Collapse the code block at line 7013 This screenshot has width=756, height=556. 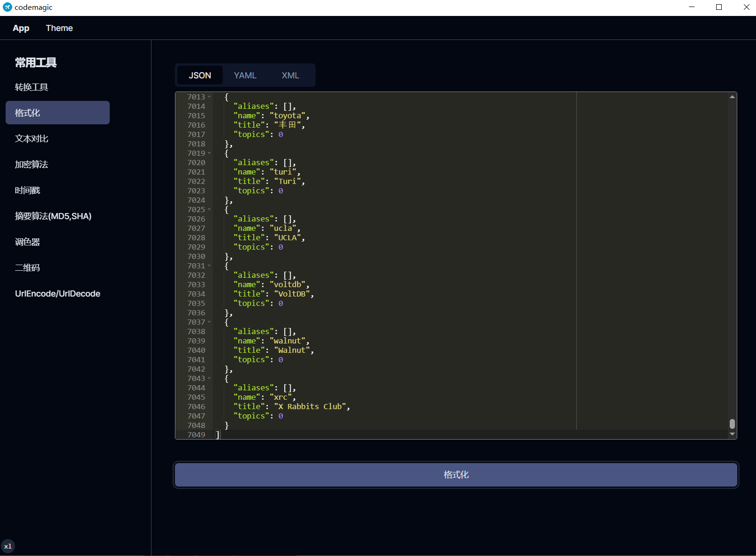point(209,97)
